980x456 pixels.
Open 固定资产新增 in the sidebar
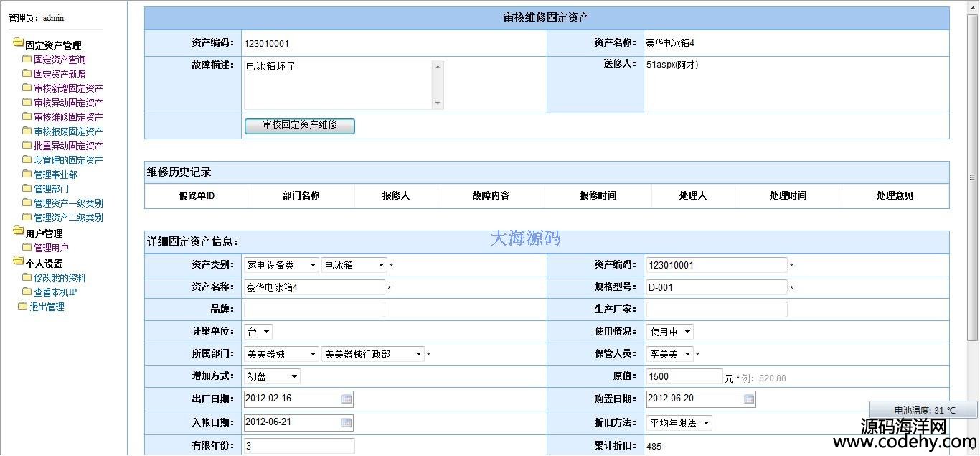pyautogui.click(x=60, y=74)
